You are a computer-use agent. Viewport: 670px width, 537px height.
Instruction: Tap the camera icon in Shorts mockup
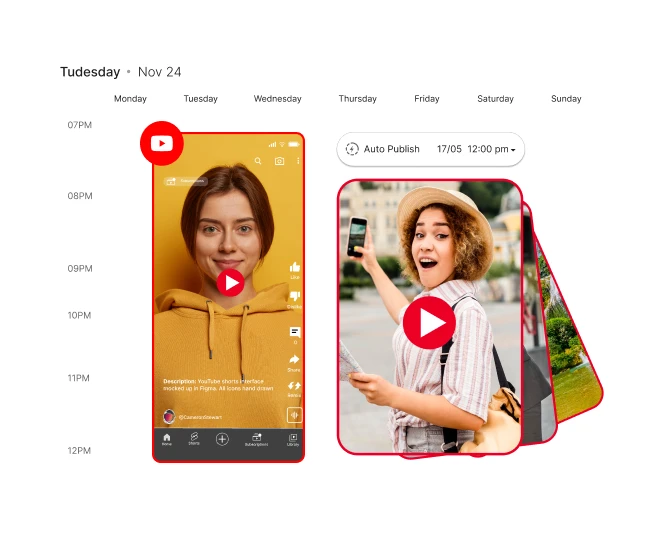tap(279, 161)
